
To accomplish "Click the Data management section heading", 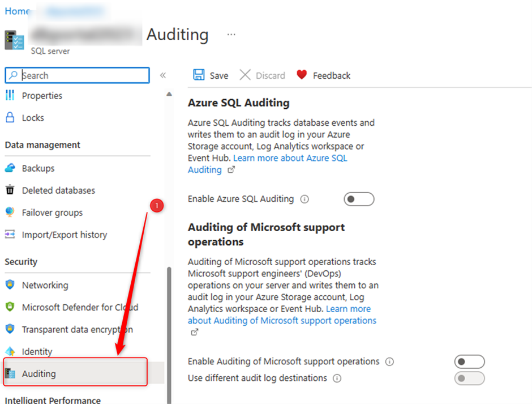I will (42, 144).
